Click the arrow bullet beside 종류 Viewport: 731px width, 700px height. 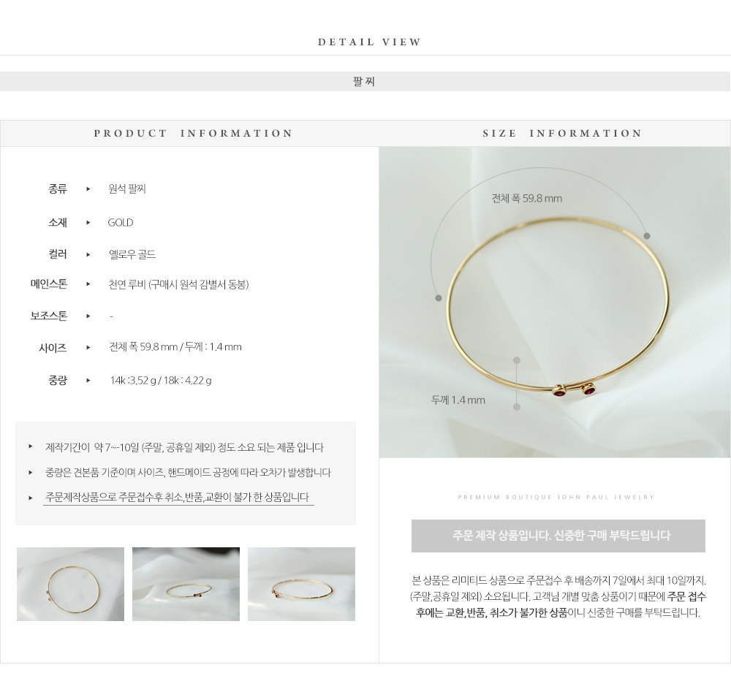click(x=88, y=189)
